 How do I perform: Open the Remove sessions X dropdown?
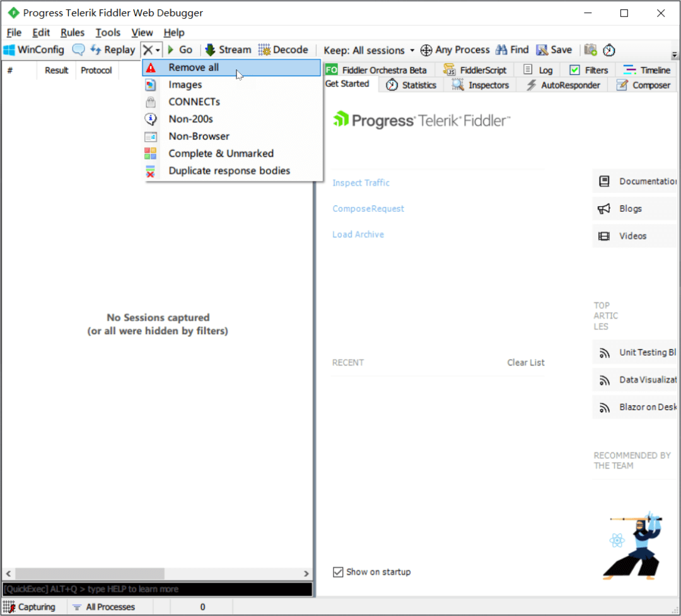pos(151,50)
